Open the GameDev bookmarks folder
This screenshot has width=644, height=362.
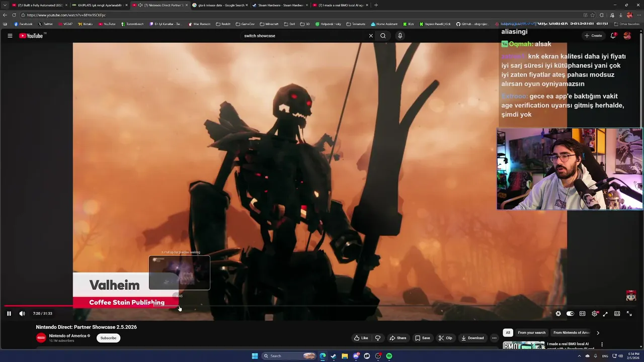click(x=245, y=24)
